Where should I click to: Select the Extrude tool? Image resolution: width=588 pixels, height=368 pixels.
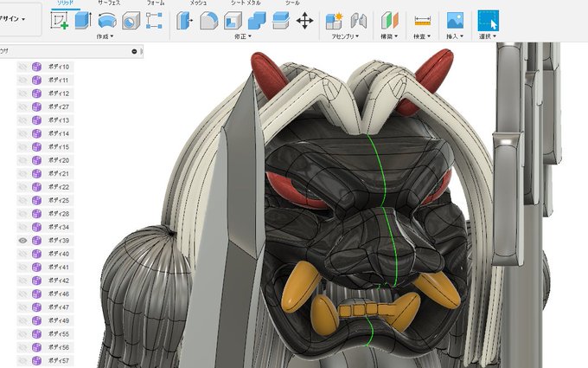pos(83,20)
